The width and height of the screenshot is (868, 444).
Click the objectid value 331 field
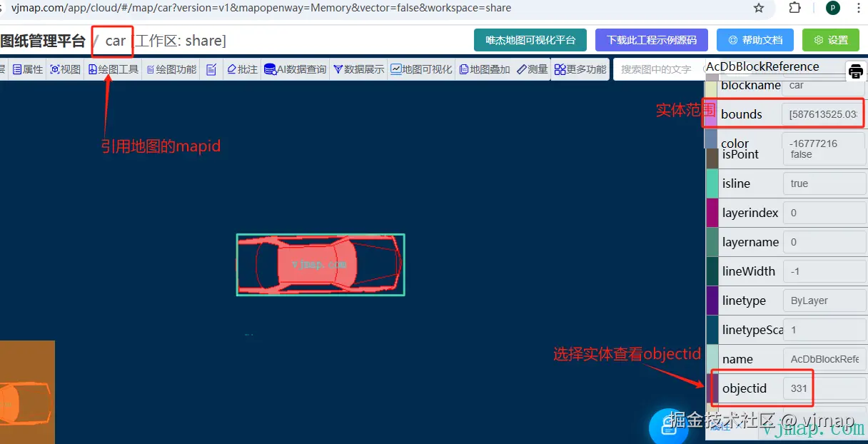click(x=824, y=388)
